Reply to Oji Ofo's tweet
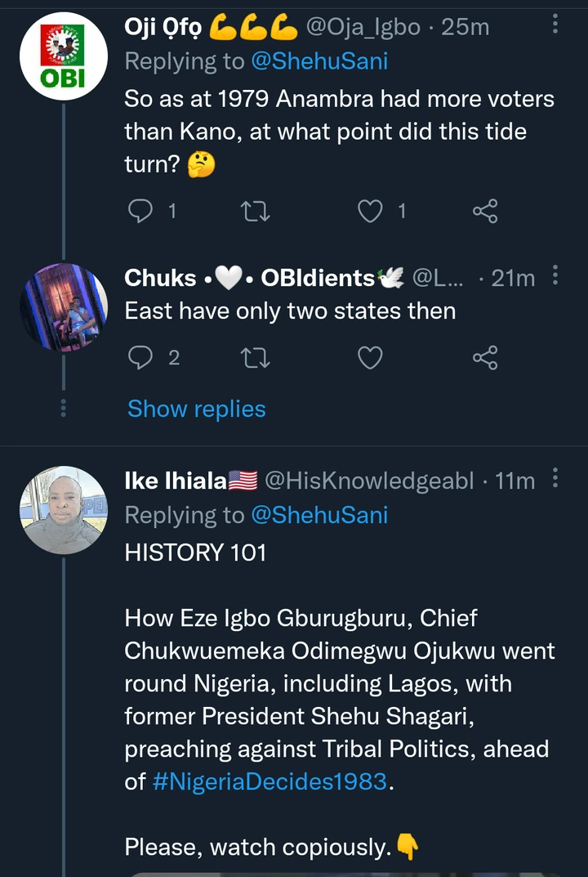The image size is (588, 877). [140, 213]
